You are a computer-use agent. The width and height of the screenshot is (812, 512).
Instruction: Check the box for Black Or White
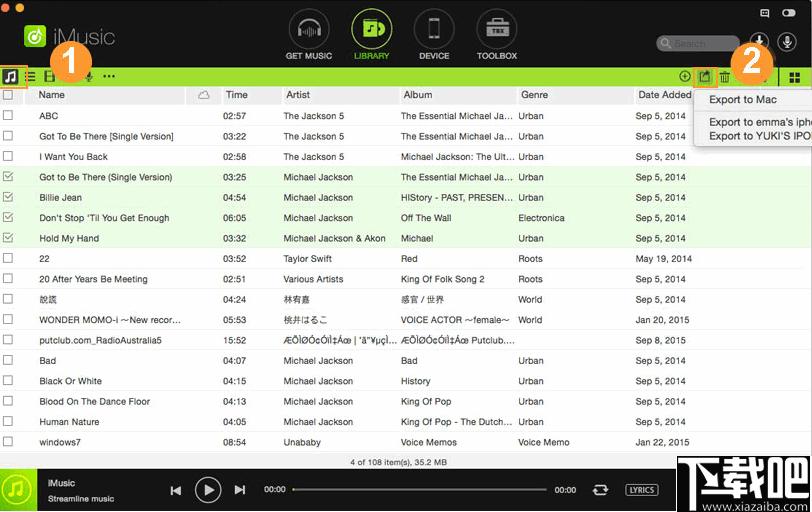pyautogui.click(x=8, y=380)
